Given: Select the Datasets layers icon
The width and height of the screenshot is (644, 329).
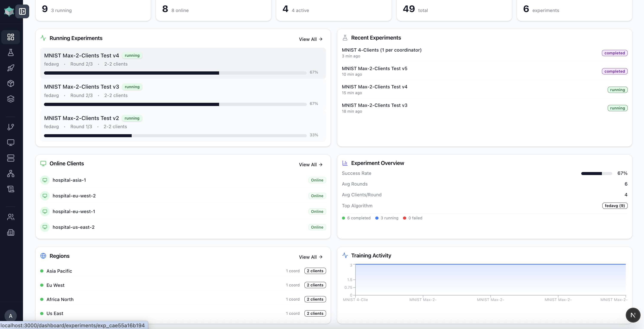Looking at the screenshot, I should pyautogui.click(x=11, y=99).
